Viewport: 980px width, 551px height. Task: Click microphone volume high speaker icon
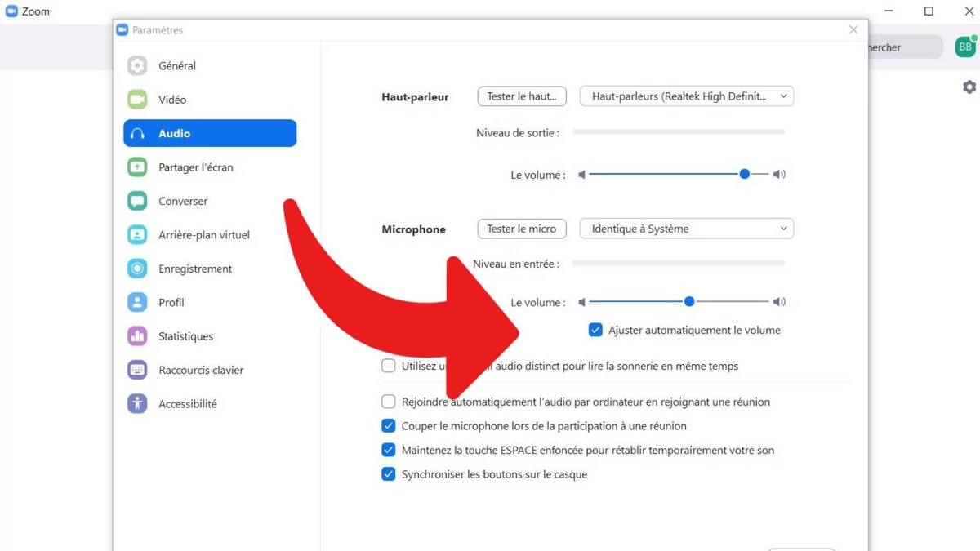pyautogui.click(x=779, y=302)
